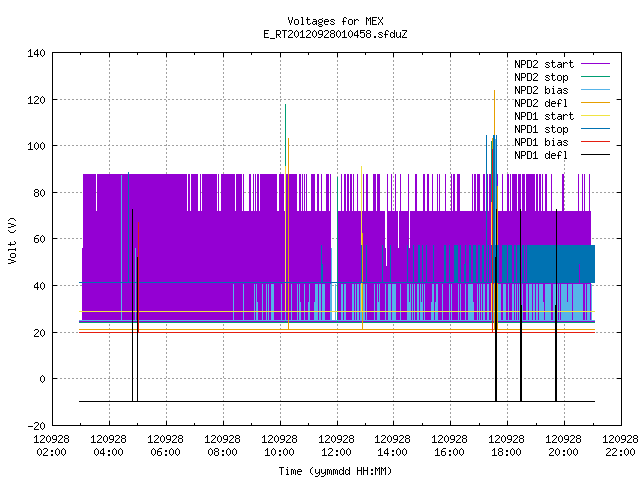Click the x-axis tick 120928 22:00
Viewport: 640px width, 480px height.
[620, 446]
